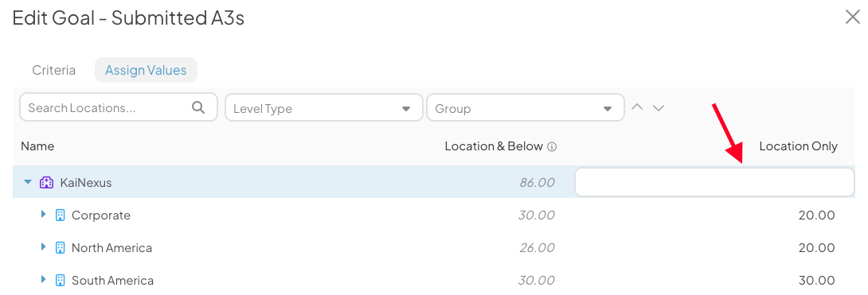
Task: Click the KaiNexus Location Only input field
Action: (714, 182)
